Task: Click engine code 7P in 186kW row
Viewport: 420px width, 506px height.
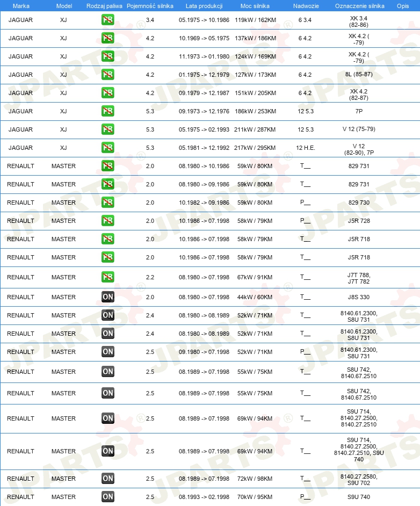Action: click(x=359, y=111)
